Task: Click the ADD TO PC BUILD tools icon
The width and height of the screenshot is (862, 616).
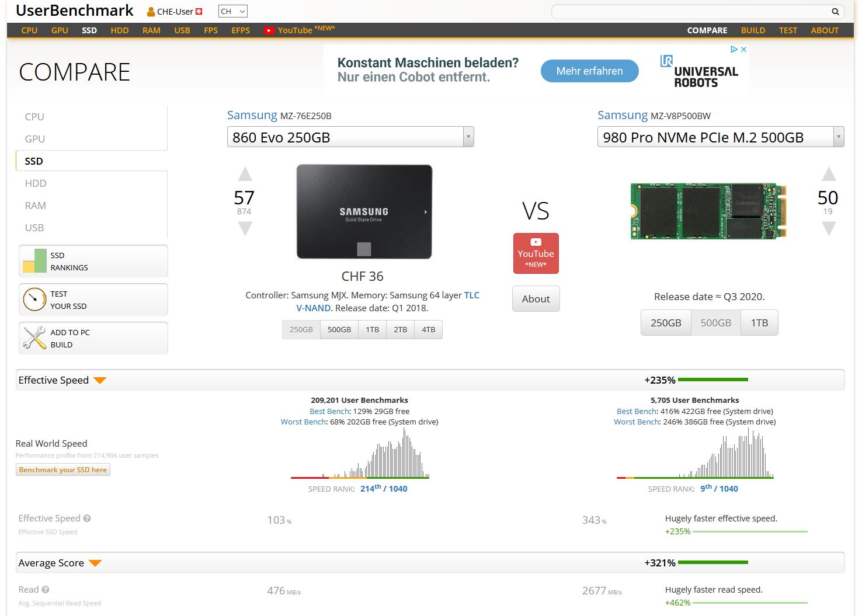Action: 33,338
